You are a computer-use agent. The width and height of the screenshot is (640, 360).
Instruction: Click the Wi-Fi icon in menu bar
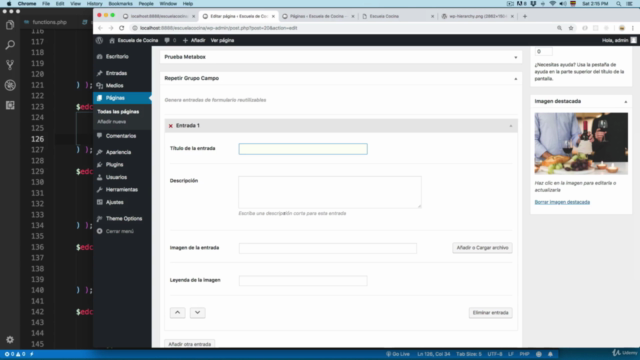click(x=553, y=4)
